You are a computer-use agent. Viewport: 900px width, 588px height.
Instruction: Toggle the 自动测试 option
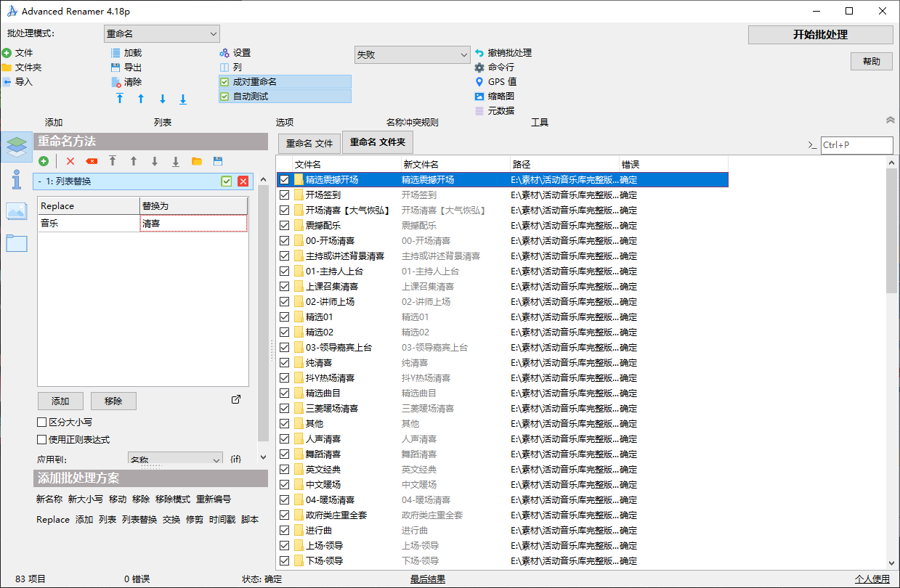click(x=224, y=96)
